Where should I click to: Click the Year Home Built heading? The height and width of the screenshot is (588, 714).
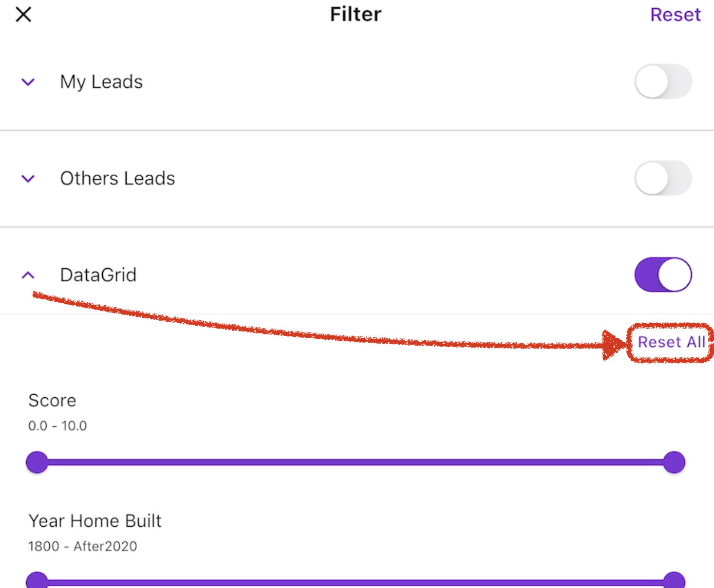95,521
